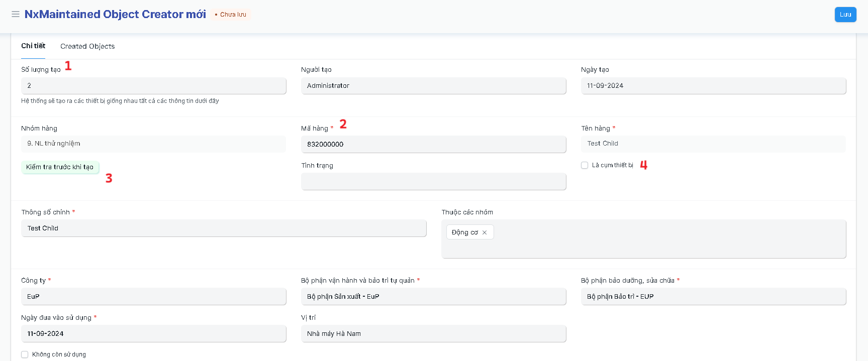Screen dimensions: 868x361
Task: Click the Số lượng tạo input field
Action: click(x=153, y=86)
